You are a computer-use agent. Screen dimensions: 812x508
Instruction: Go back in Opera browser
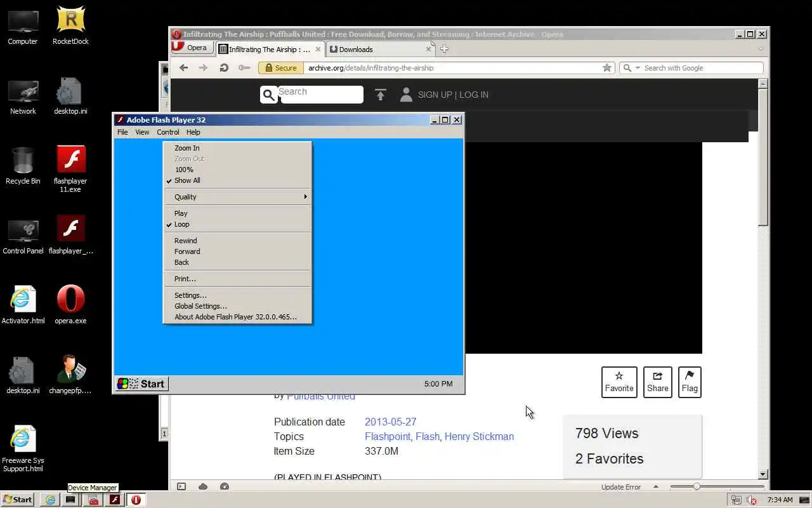183,68
